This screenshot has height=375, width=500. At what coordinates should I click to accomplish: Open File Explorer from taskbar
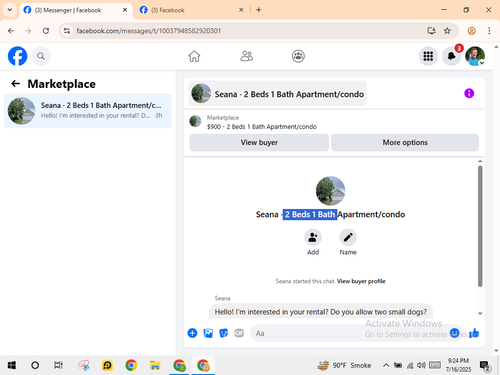pos(155,366)
